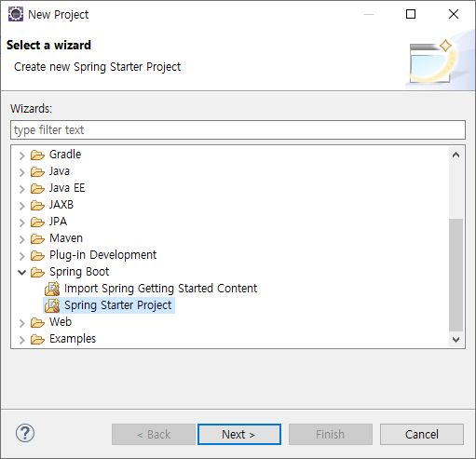
Task: Click the Gradle folder icon
Action: click(37, 155)
